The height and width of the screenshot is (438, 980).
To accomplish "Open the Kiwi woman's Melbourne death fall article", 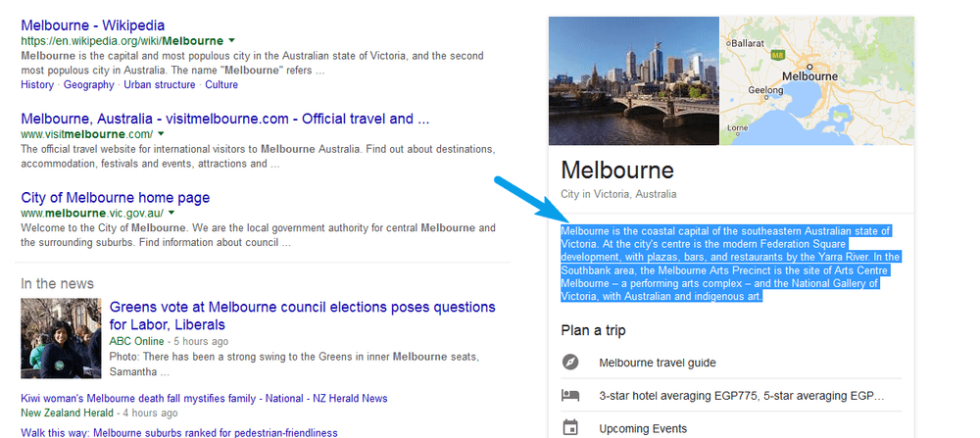I will (204, 398).
